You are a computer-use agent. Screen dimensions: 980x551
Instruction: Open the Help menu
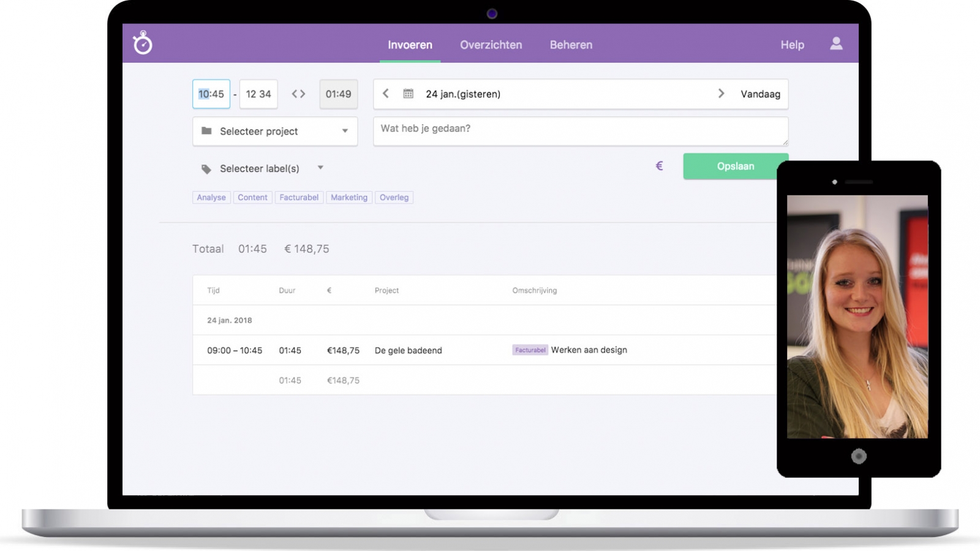792,45
